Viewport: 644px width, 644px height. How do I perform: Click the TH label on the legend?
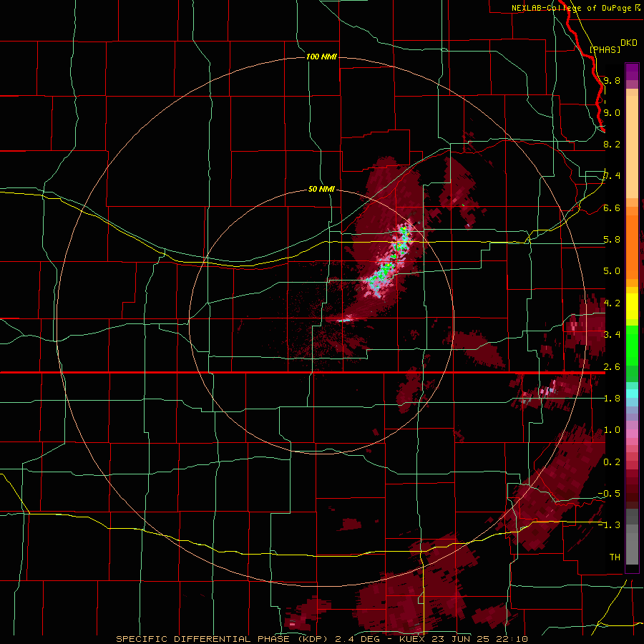tap(615, 557)
